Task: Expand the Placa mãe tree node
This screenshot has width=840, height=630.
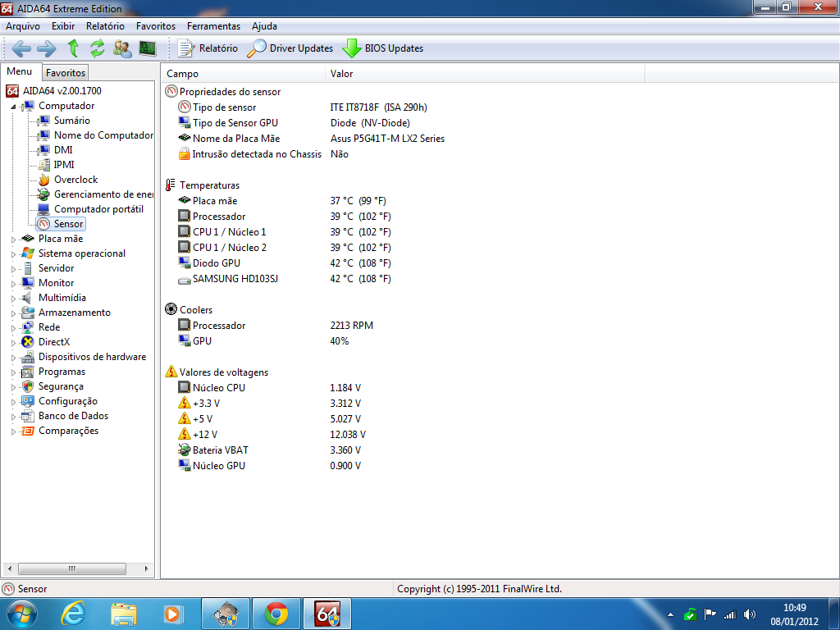Action: 13,240
